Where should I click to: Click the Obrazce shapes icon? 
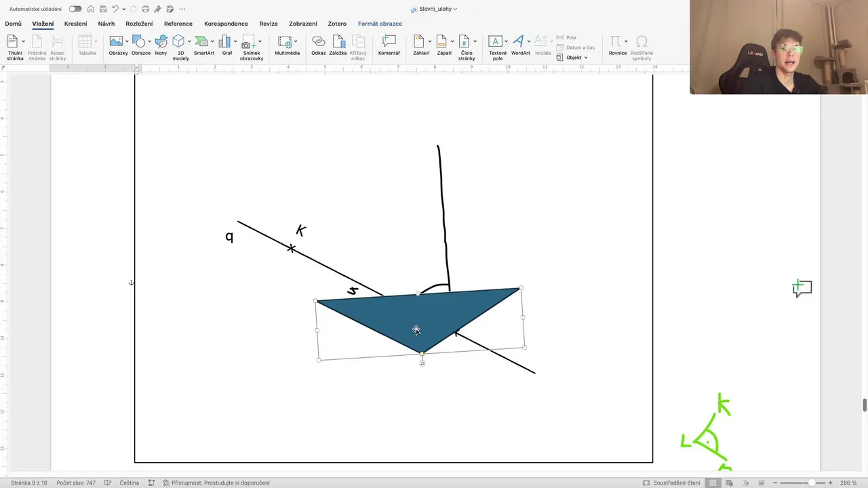click(138, 42)
